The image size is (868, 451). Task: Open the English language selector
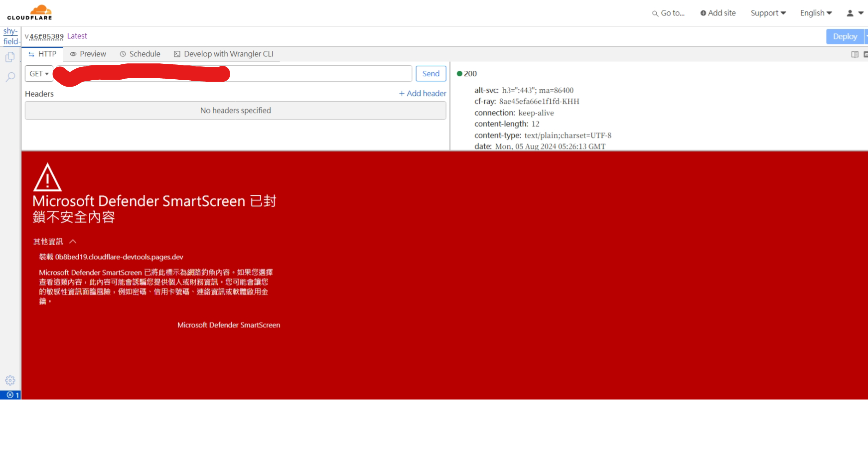[816, 13]
